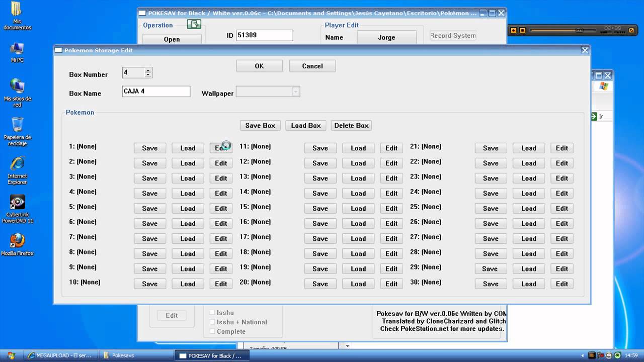The image size is (644, 362).
Task: Click Load for slot 27
Action: [529, 238]
